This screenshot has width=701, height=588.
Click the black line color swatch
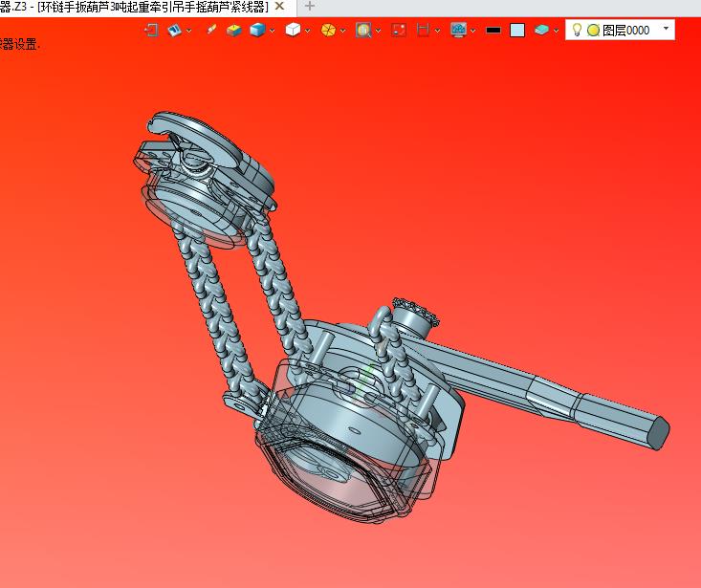(x=493, y=30)
